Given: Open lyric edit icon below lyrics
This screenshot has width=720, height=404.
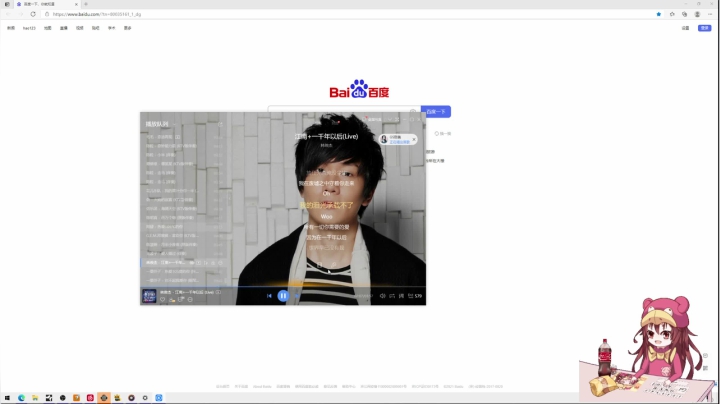Looking at the screenshot, I should point(334,265).
